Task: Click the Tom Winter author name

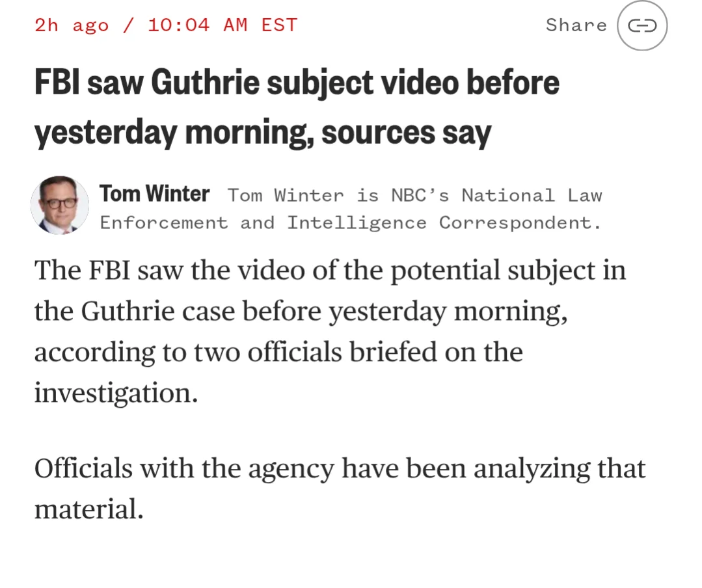Action: (154, 194)
